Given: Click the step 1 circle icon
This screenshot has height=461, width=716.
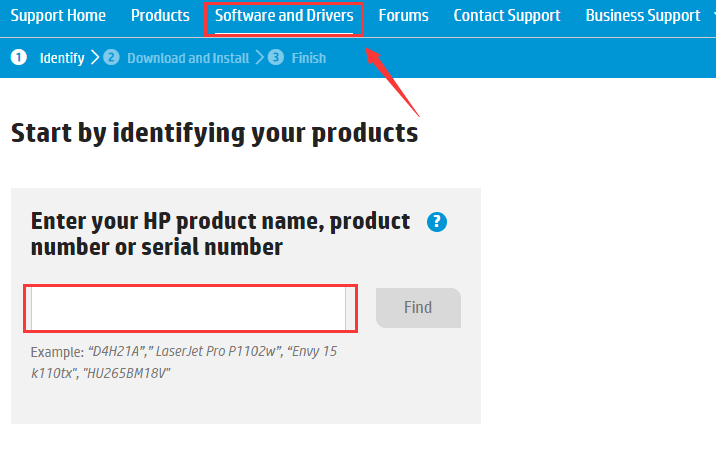Looking at the screenshot, I should 19,58.
